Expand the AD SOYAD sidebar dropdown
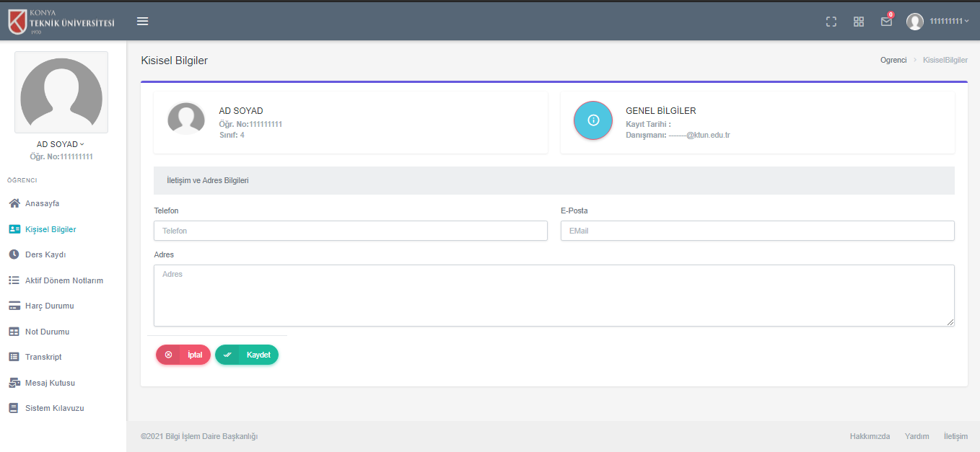 [61, 144]
